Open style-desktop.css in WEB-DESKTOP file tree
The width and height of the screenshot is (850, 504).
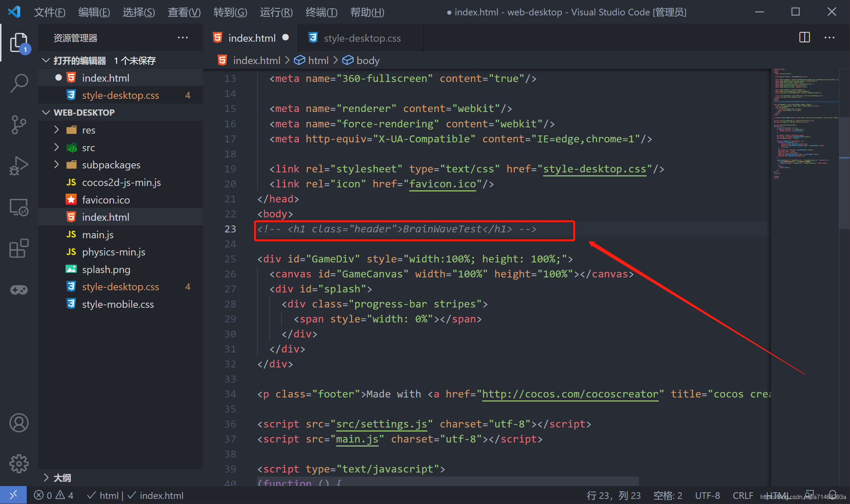click(x=121, y=287)
